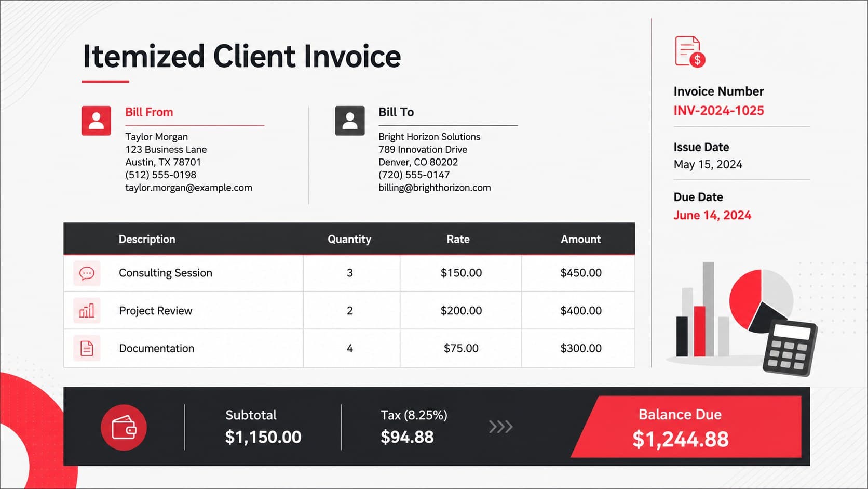Screen dimensions: 868x489
Task: Click the dark Bill To person icon
Action: point(350,121)
